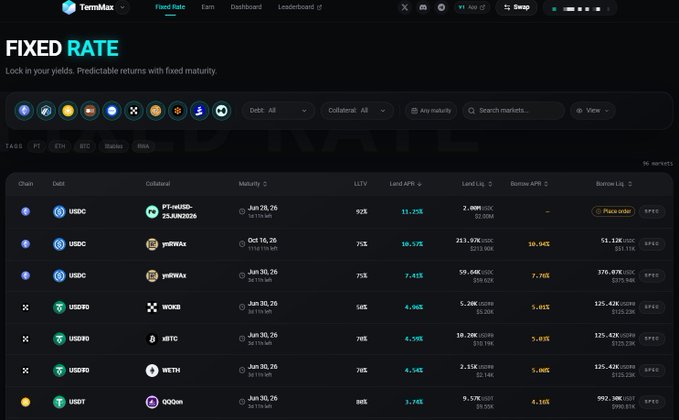Click the USD₮0 icon in WOKB row

(59, 307)
